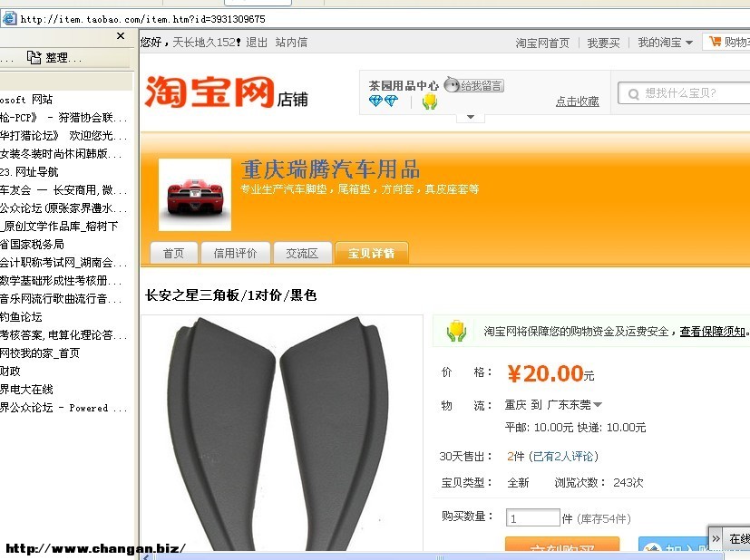The width and height of the screenshot is (750, 560).
Task: Open favorite 网校我的家_首页
Action: click(x=40, y=353)
